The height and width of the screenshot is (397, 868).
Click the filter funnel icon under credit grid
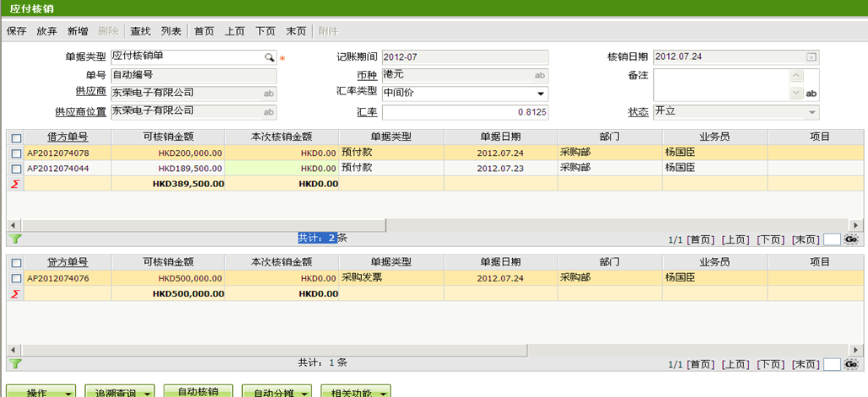tap(15, 364)
